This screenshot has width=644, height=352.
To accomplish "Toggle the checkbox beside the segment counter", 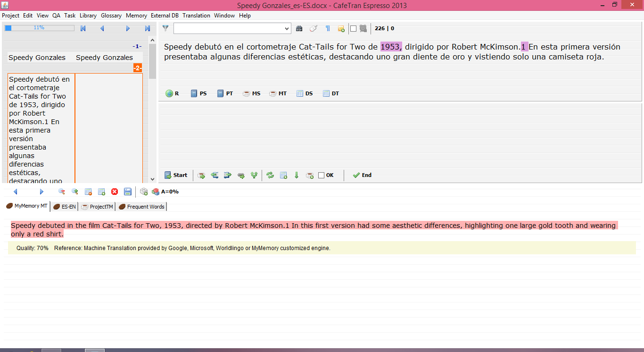I will coord(353,29).
